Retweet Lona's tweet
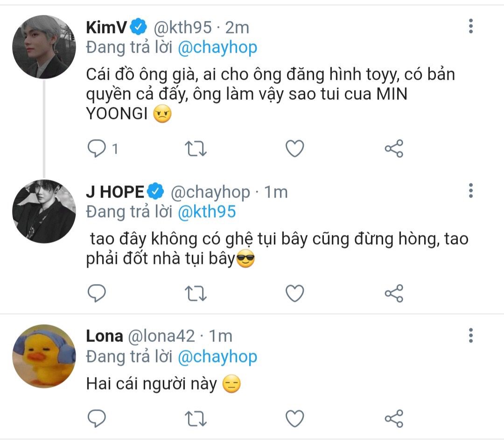This screenshot has height=441, width=504. [196, 419]
